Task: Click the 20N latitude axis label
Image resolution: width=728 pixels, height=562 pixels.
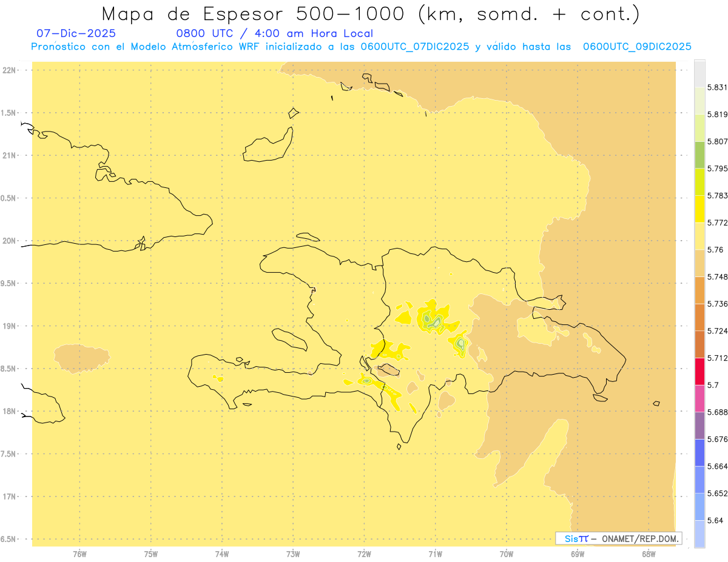Action: click(8, 241)
